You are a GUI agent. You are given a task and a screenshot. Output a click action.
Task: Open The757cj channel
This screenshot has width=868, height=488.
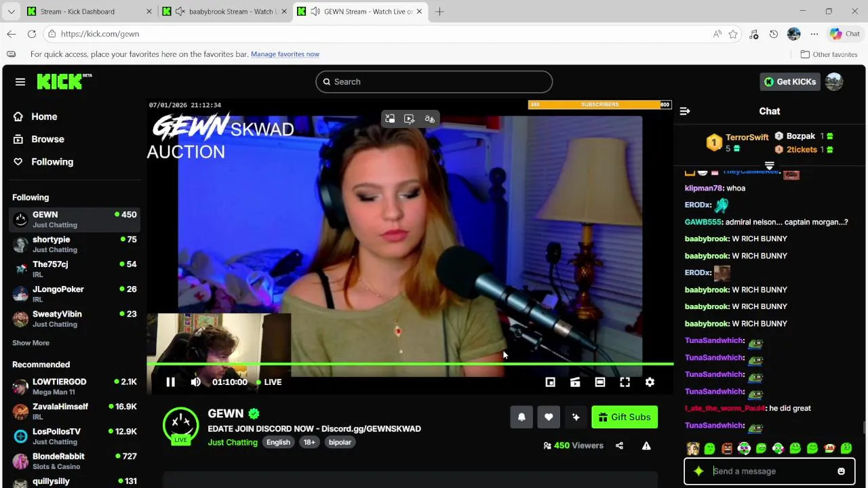coord(75,269)
